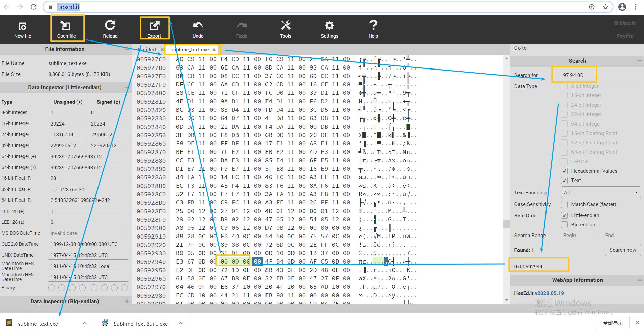This screenshot has width=644, height=332.
Task: Bookmark this page with star icon
Action: (x=606, y=7)
